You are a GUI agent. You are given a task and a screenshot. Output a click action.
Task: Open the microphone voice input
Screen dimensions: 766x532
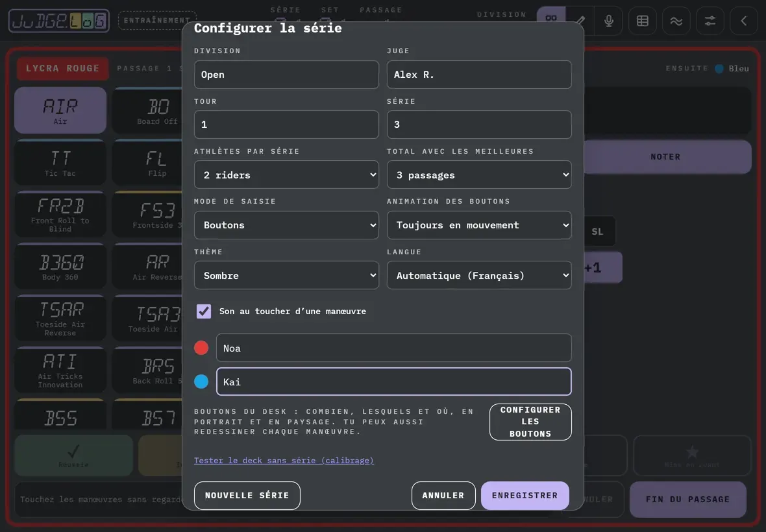[x=608, y=21]
